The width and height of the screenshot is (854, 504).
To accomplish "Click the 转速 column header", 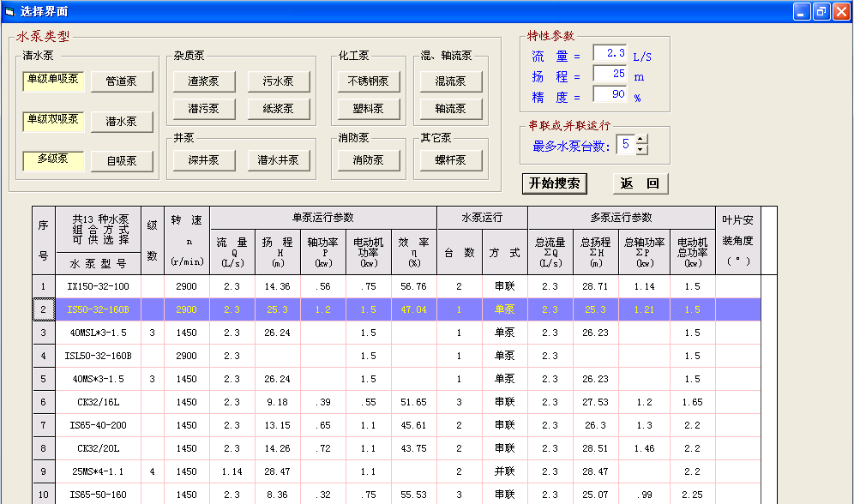I will 186,241.
